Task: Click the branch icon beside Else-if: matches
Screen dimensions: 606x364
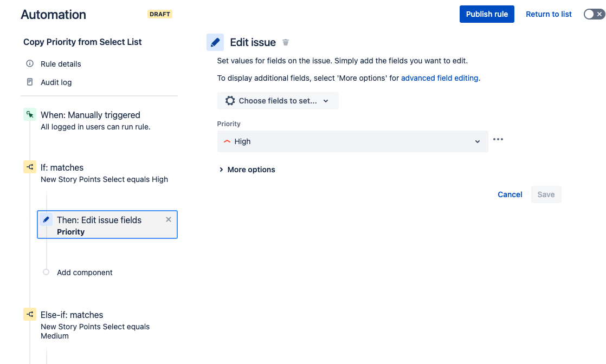Action: tap(30, 314)
